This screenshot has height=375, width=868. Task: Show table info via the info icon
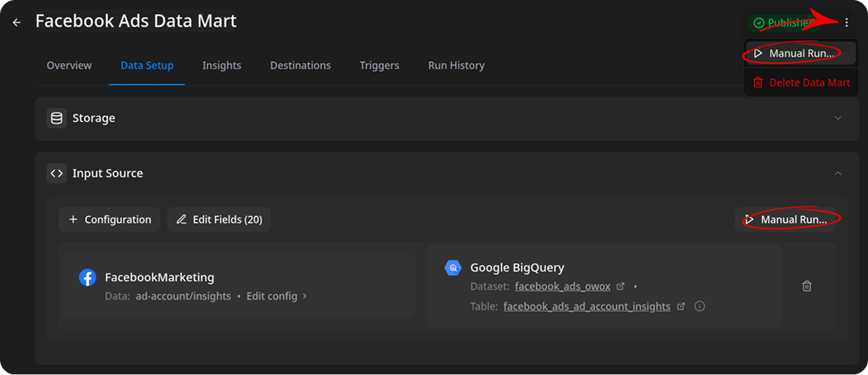[x=700, y=306]
